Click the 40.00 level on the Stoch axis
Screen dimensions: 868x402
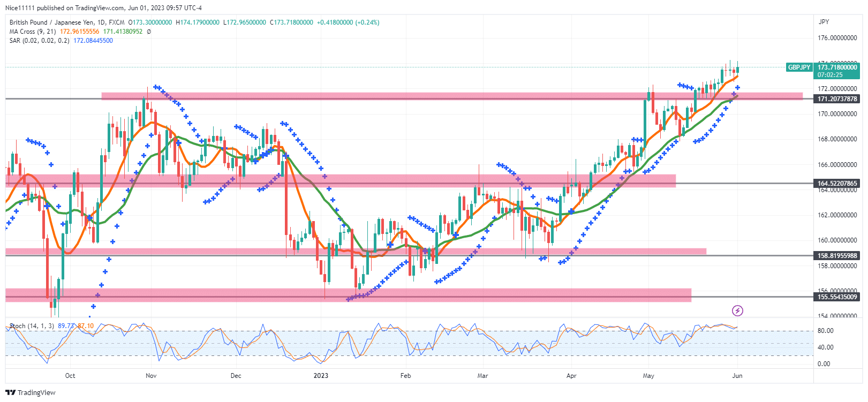[825, 347]
